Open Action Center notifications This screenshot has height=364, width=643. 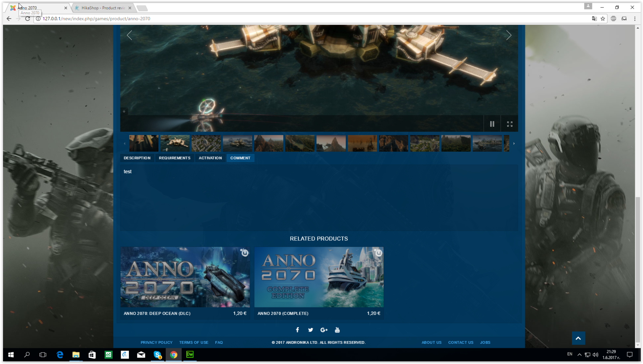coord(630,355)
